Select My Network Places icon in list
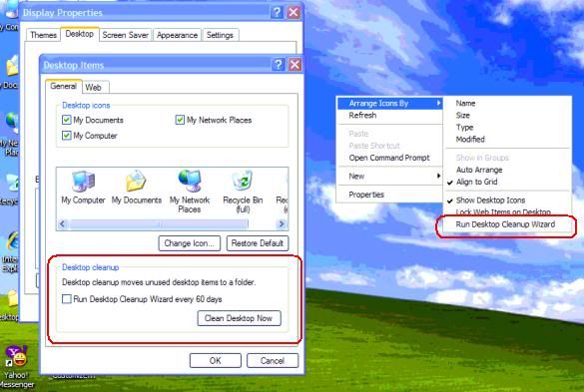This screenshot has height=392, width=584. click(x=190, y=192)
